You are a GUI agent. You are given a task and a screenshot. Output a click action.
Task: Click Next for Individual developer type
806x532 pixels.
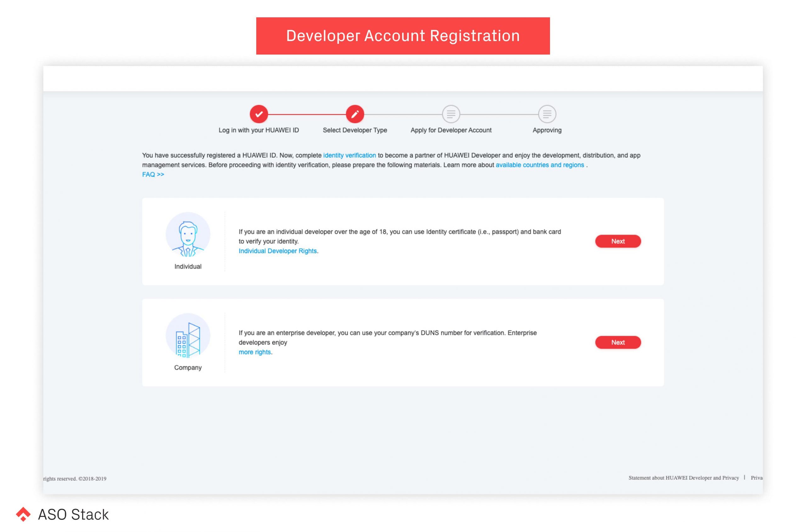point(618,241)
